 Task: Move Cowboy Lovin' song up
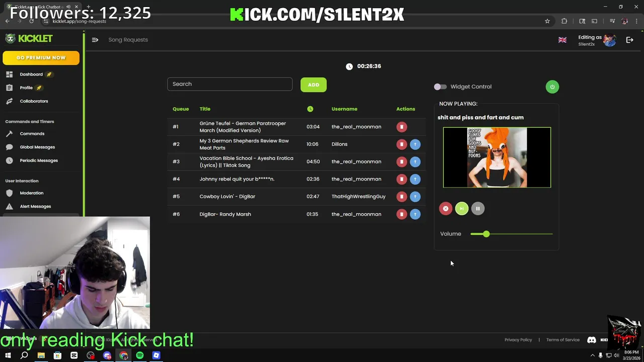[x=415, y=197]
